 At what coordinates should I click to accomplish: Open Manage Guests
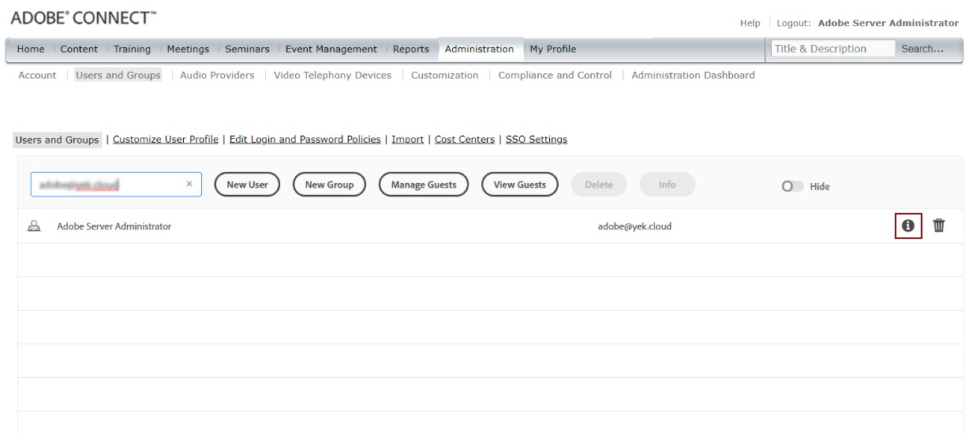pos(424,185)
